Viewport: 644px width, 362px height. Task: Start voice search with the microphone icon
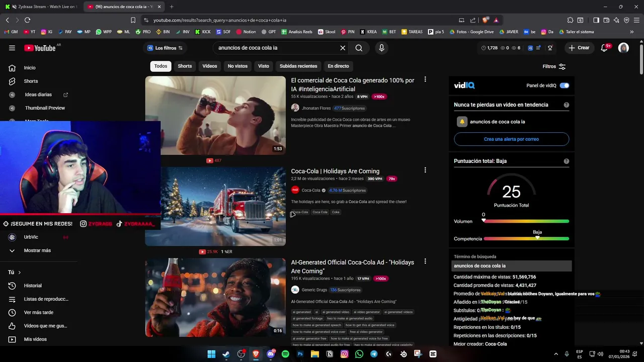[x=381, y=48]
